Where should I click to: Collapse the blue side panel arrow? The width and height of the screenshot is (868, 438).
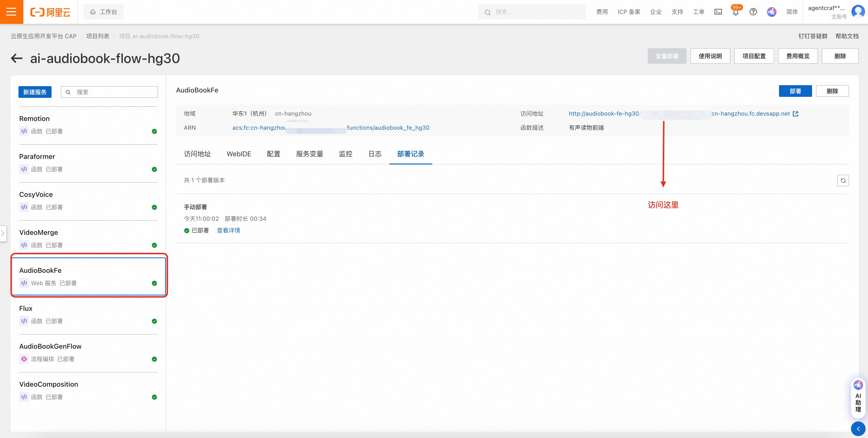coord(858,429)
